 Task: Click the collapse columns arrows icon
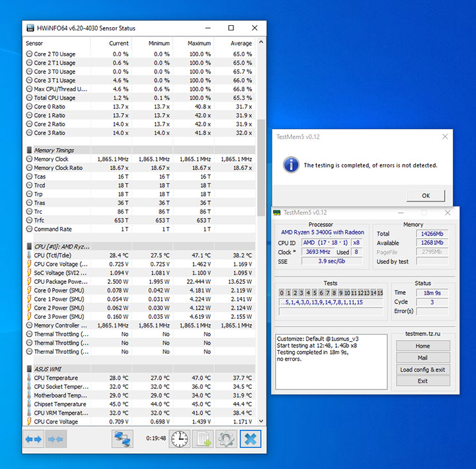pos(56,439)
